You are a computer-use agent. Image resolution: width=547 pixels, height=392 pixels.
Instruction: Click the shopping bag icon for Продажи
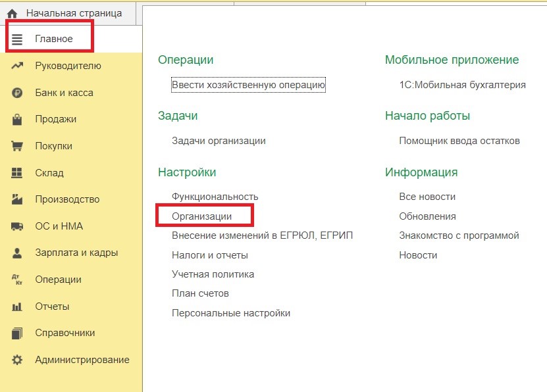17,119
